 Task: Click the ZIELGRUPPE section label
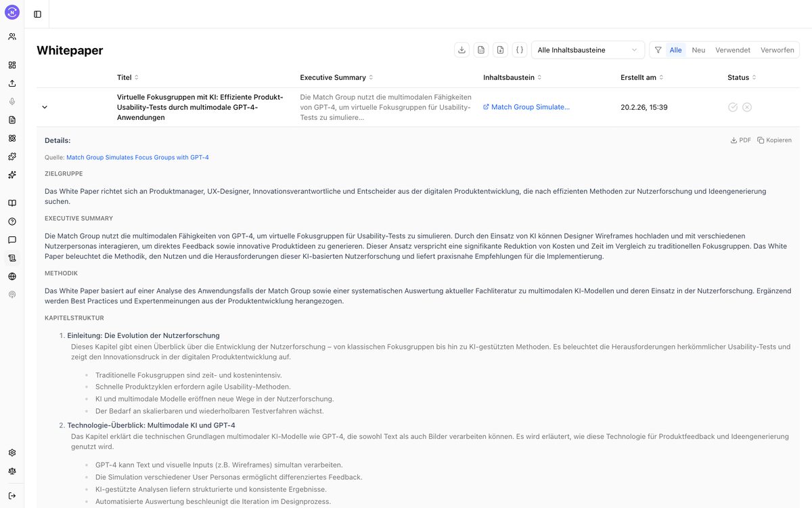point(64,174)
